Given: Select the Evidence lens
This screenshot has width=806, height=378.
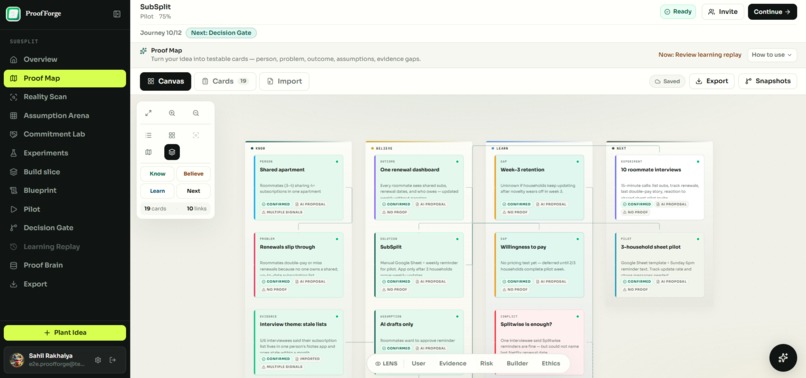Looking at the screenshot, I should point(452,364).
